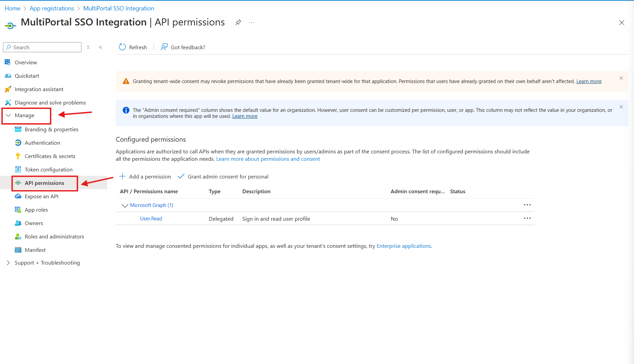Screen dimensions: 634x364
Task: Dismiss the tenant-wide consent warning banner
Action: pos(621,78)
